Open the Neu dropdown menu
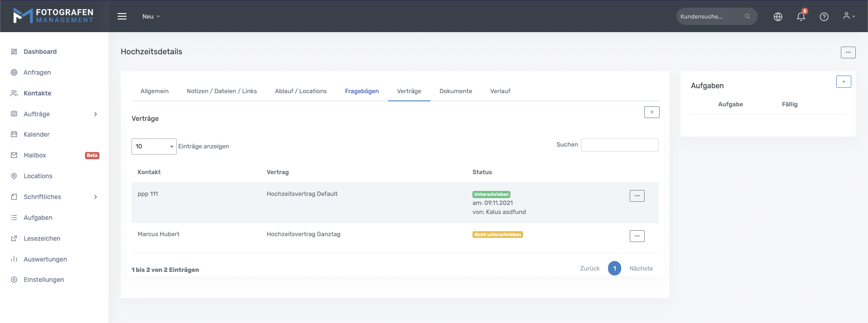The width and height of the screenshot is (868, 323). point(151,16)
